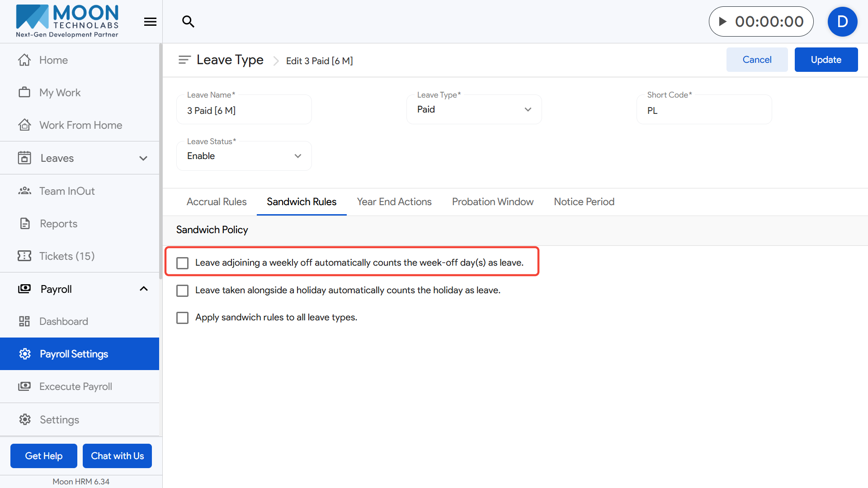
Task: Tick apply sandwich rules to all
Action: tap(182, 318)
